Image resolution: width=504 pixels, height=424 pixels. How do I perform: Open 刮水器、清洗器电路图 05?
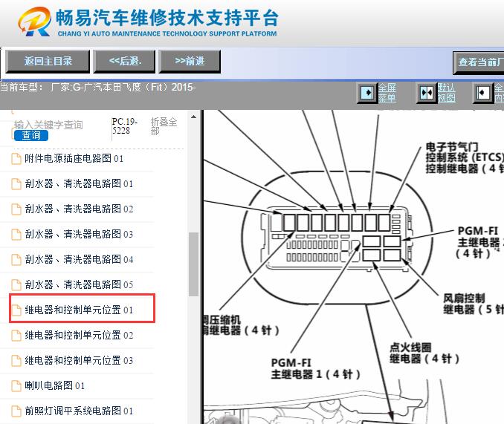coord(79,284)
